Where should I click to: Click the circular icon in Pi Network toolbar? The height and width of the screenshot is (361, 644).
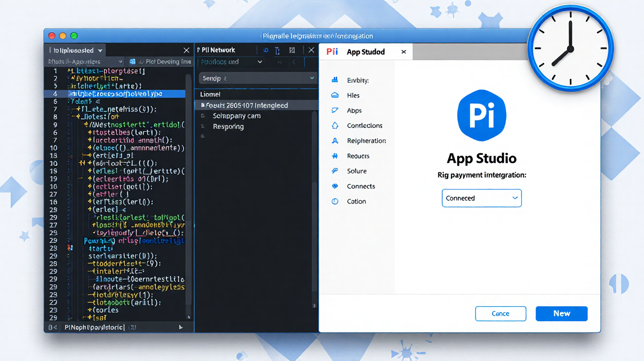coord(265,50)
